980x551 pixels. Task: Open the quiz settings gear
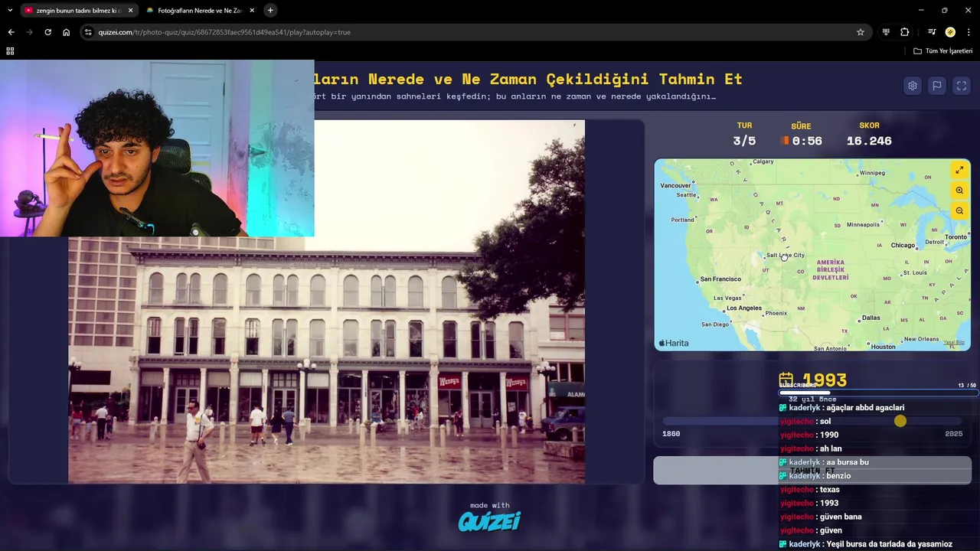coord(913,86)
